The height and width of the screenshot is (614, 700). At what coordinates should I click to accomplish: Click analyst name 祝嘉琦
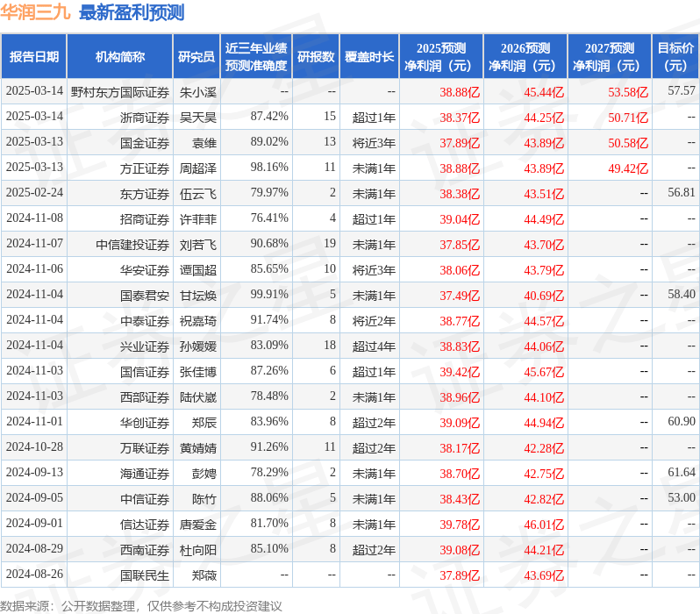197,322
